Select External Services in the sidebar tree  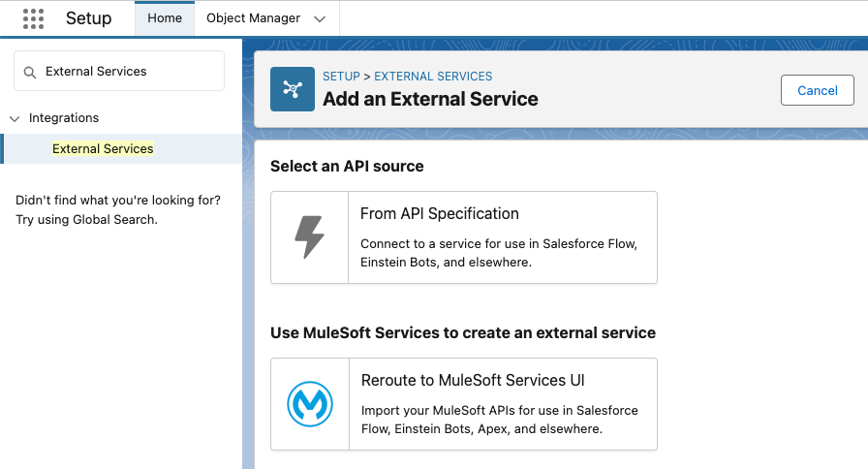click(x=103, y=149)
